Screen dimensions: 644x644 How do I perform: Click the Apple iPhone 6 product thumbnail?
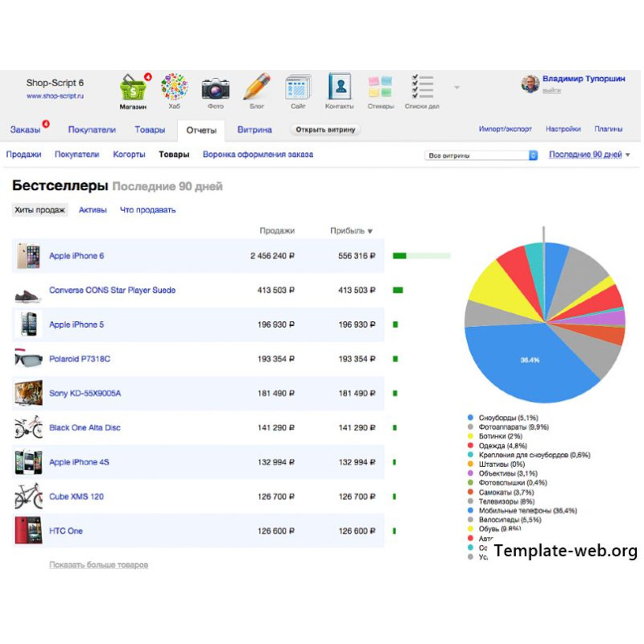(x=28, y=256)
